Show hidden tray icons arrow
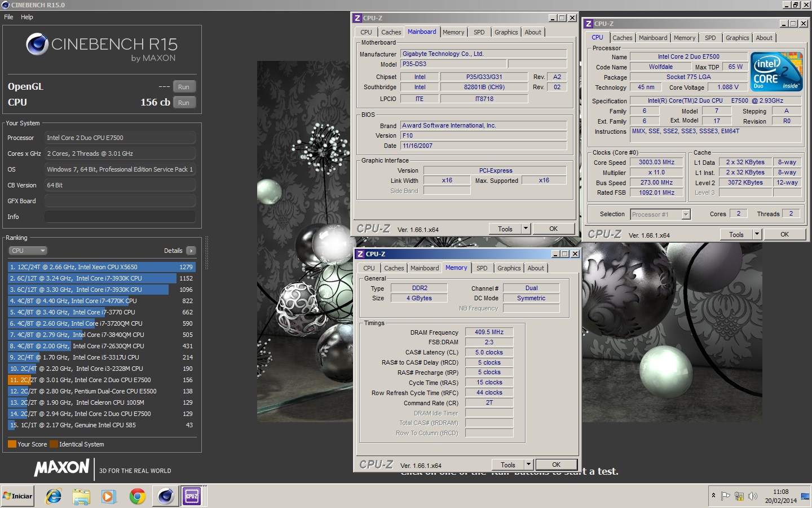 [x=713, y=496]
